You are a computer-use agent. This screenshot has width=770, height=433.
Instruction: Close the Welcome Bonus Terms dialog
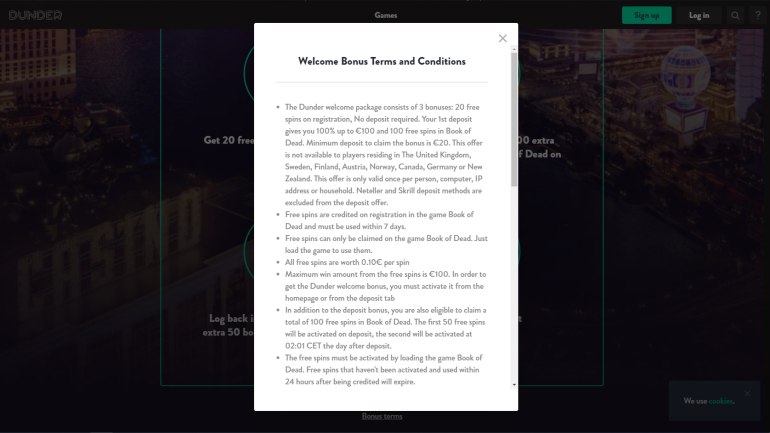point(502,38)
